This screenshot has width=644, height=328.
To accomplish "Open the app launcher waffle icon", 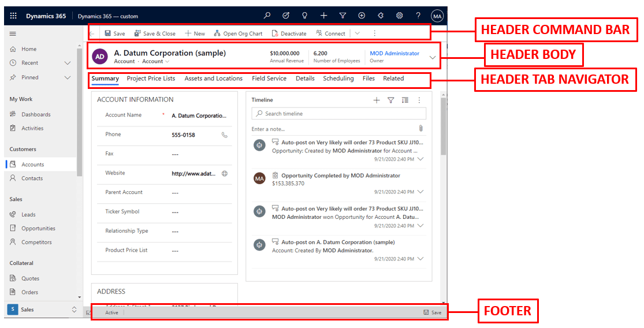I will tap(13, 16).
